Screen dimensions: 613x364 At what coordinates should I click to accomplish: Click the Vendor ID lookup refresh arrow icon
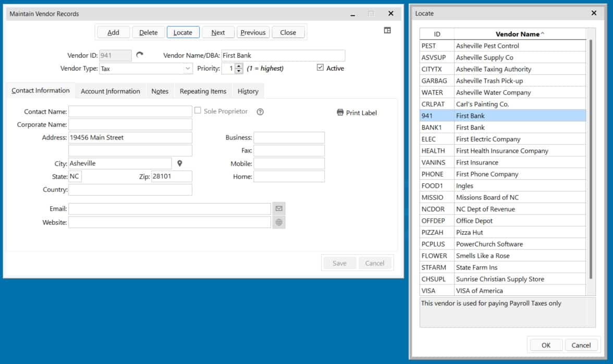[140, 55]
